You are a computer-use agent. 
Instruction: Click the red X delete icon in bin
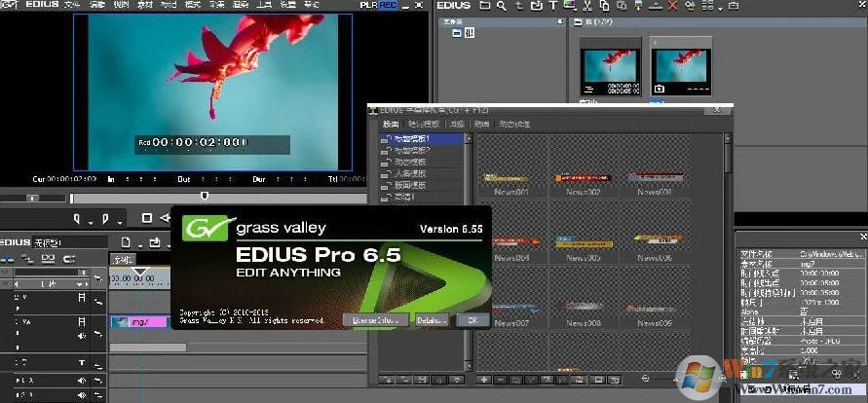[x=672, y=6]
